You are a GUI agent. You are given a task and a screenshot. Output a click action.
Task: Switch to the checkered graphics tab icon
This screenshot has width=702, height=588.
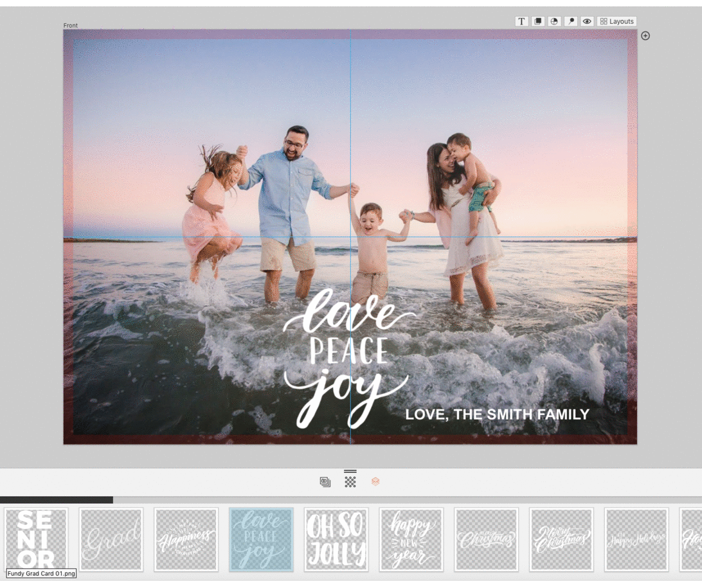click(x=350, y=481)
